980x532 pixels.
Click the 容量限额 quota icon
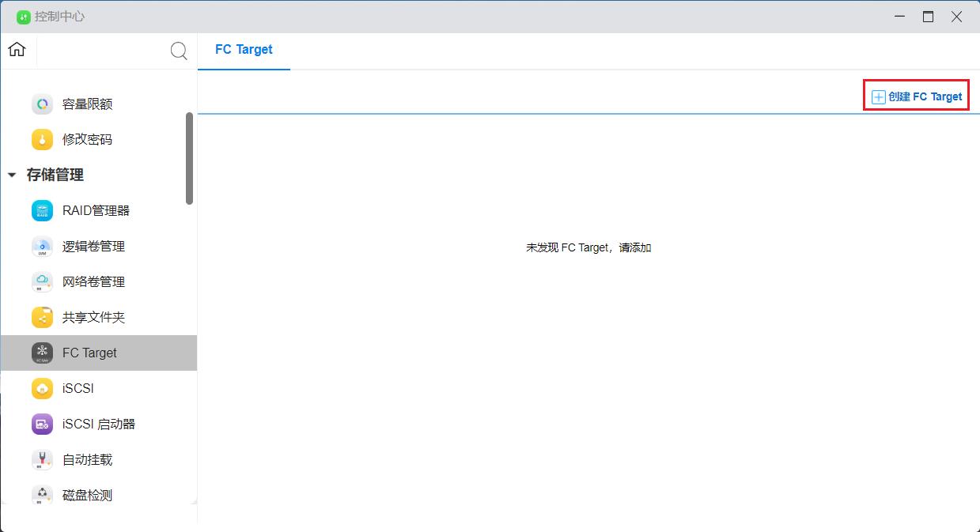click(42, 104)
